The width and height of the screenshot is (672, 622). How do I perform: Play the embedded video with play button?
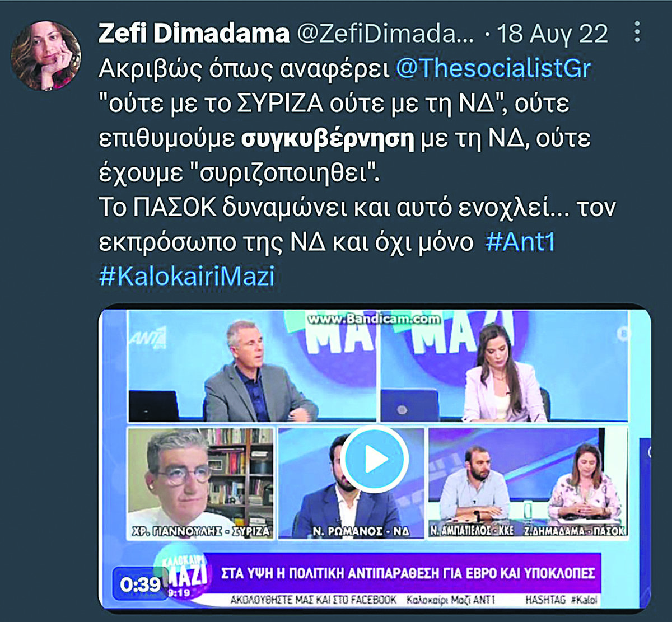click(375, 459)
